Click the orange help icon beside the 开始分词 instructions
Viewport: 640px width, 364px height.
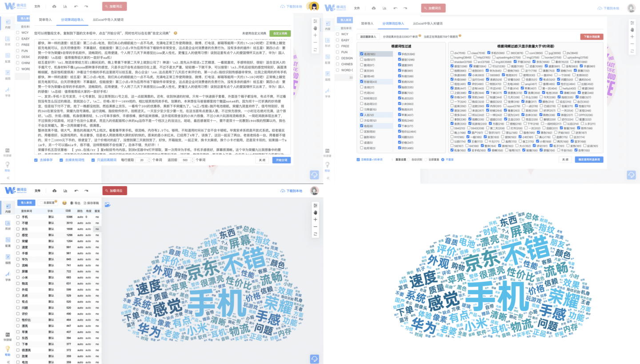tap(176, 33)
